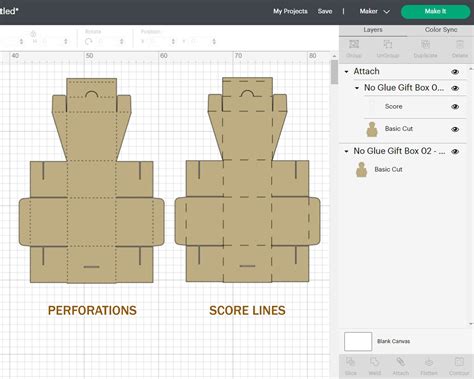The height and width of the screenshot is (379, 474).
Task: Click the Weld tool icon
Action: click(x=375, y=362)
